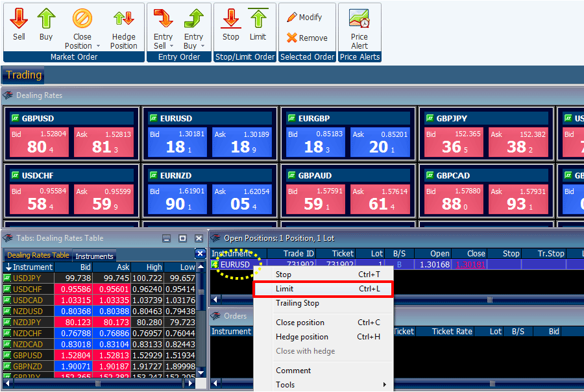The image size is (584, 392).
Task: Click the EURUSD Ask price tile
Action: click(240, 143)
